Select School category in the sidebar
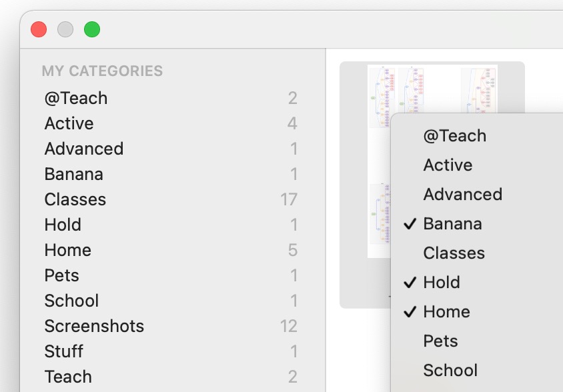The image size is (563, 392). pyautogui.click(x=72, y=301)
